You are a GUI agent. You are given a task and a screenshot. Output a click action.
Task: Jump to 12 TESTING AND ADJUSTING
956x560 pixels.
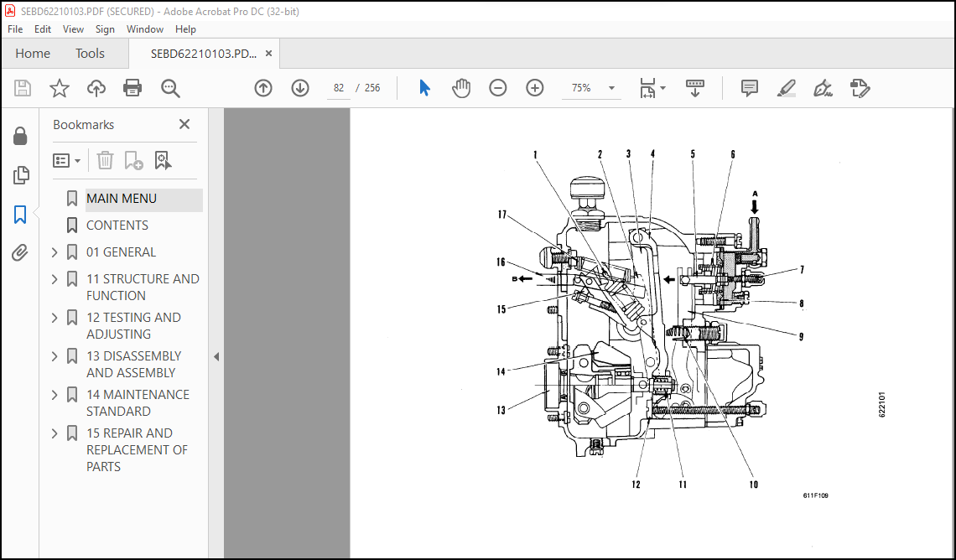[x=133, y=326]
